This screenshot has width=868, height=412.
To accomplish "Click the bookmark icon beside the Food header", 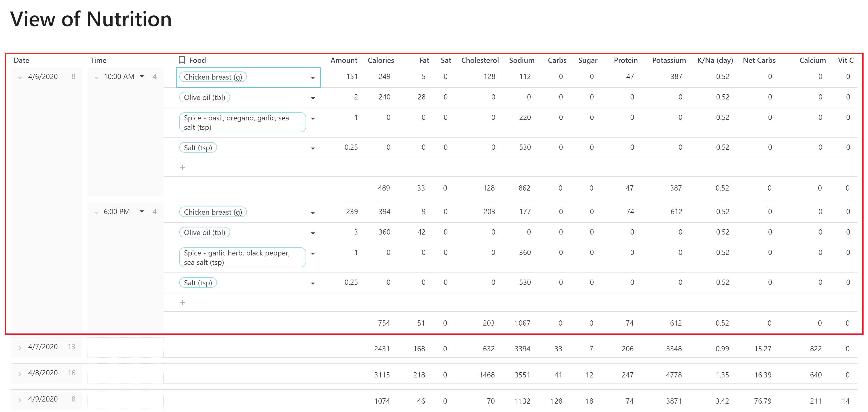I will 181,60.
